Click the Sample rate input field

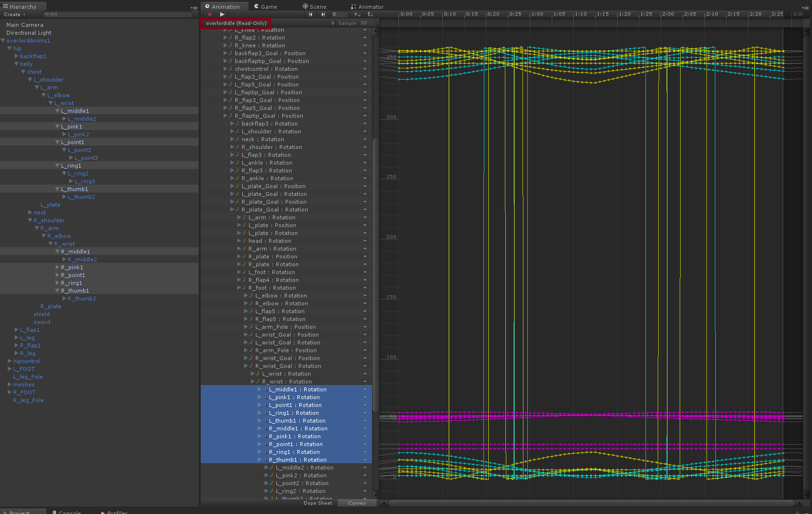367,23
